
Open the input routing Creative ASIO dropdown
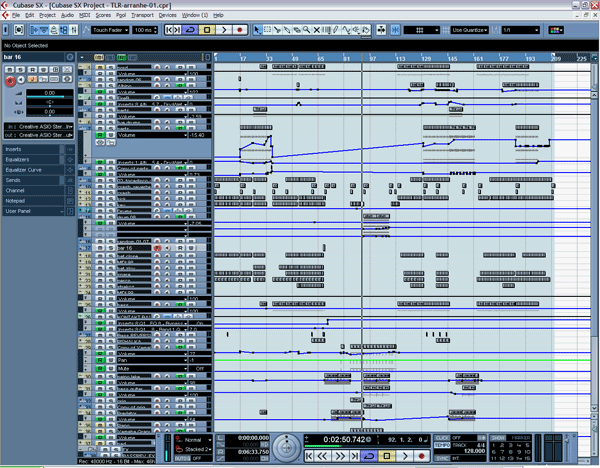pyautogui.click(x=38, y=127)
